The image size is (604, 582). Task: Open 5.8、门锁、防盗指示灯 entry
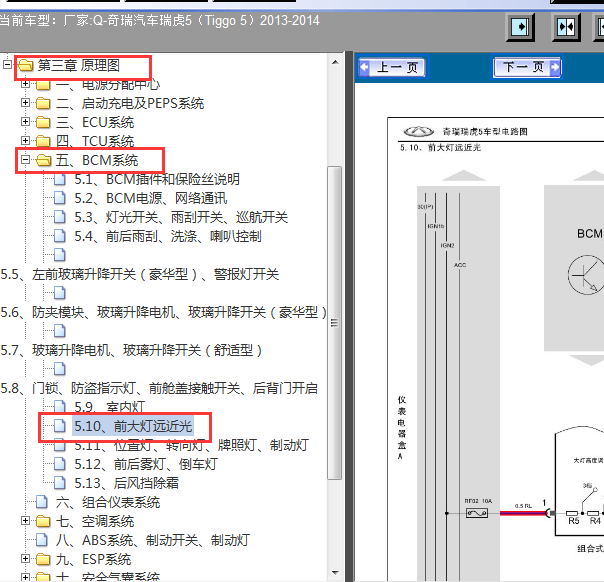pos(159,388)
